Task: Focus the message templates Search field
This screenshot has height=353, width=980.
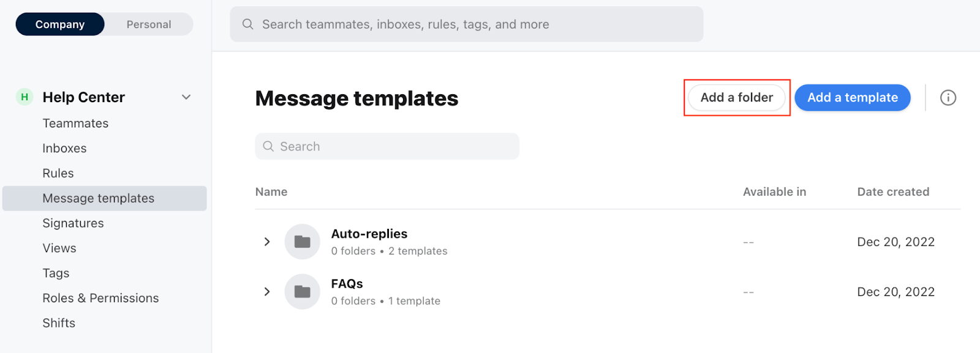Action: pos(395,146)
